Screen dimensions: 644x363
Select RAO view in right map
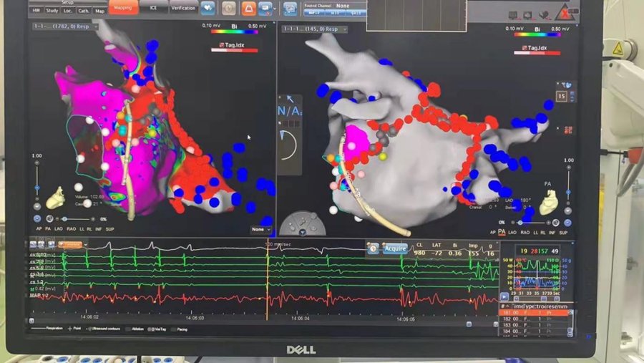525,232
